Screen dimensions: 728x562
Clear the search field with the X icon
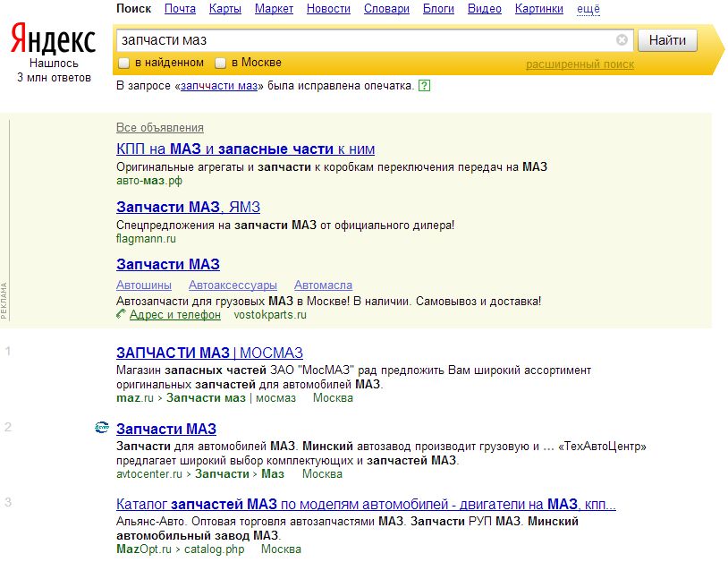pyautogui.click(x=622, y=40)
